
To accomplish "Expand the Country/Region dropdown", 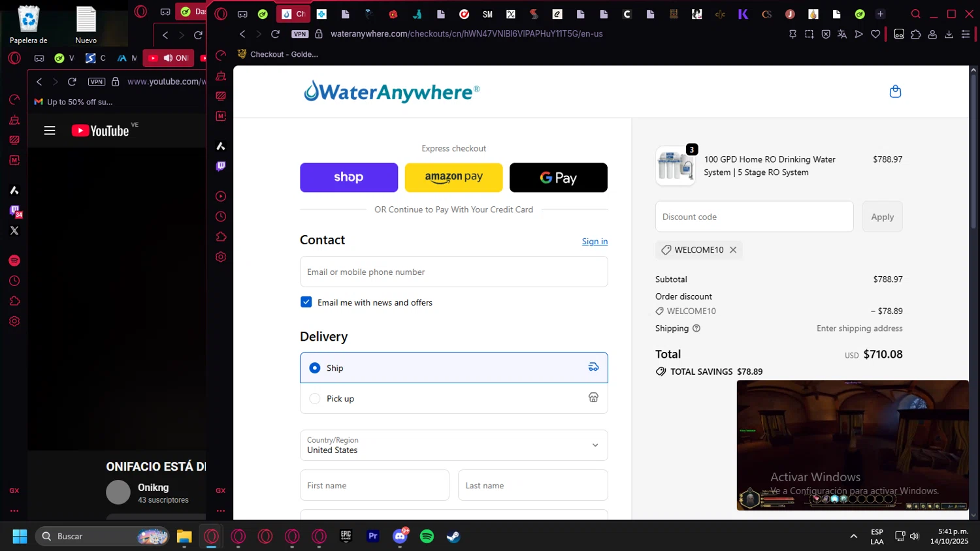I will coord(454,445).
